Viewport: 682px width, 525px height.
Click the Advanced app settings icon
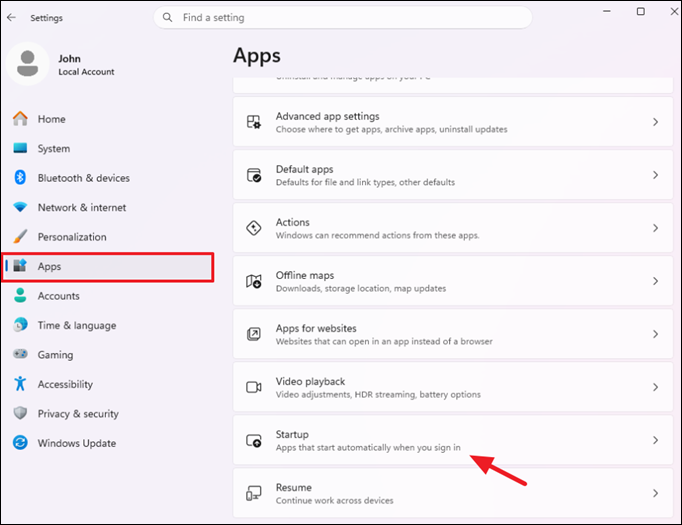(254, 122)
